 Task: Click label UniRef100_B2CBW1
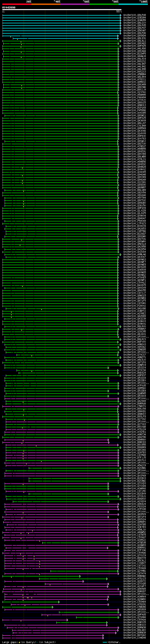(x=135, y=468)
